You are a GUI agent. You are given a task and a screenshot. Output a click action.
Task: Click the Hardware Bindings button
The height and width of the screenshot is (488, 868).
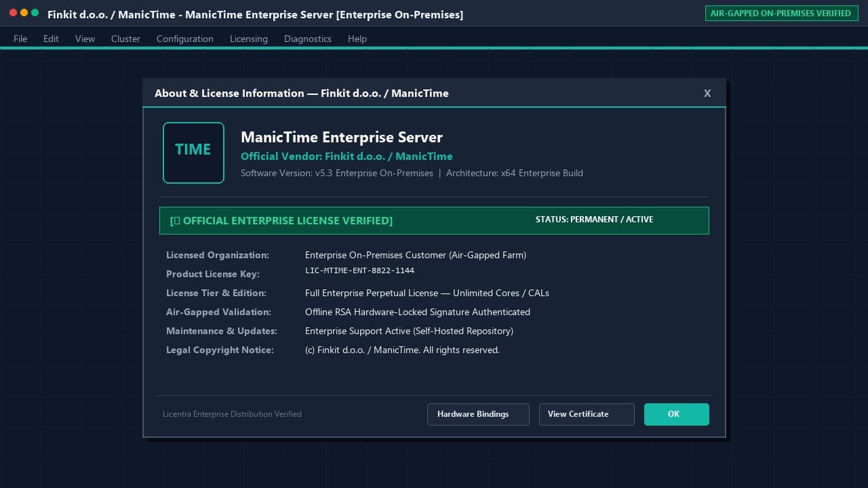pyautogui.click(x=478, y=414)
